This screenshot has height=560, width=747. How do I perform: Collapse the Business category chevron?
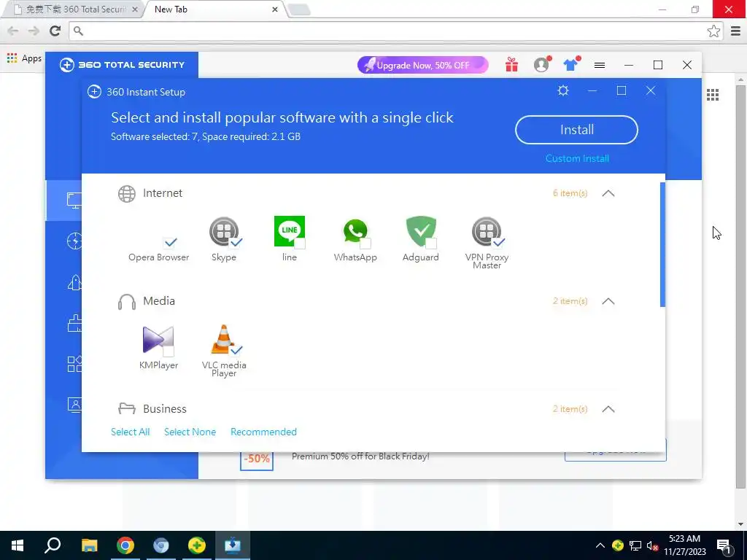point(608,409)
